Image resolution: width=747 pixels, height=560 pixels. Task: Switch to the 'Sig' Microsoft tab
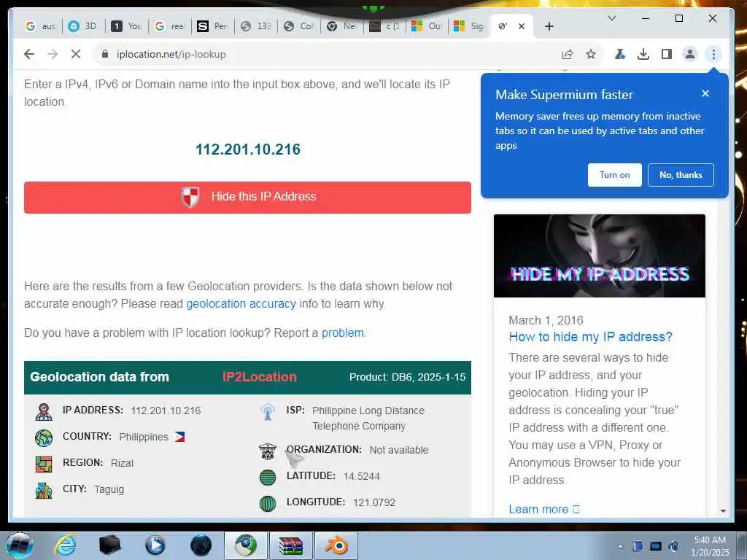(x=469, y=26)
